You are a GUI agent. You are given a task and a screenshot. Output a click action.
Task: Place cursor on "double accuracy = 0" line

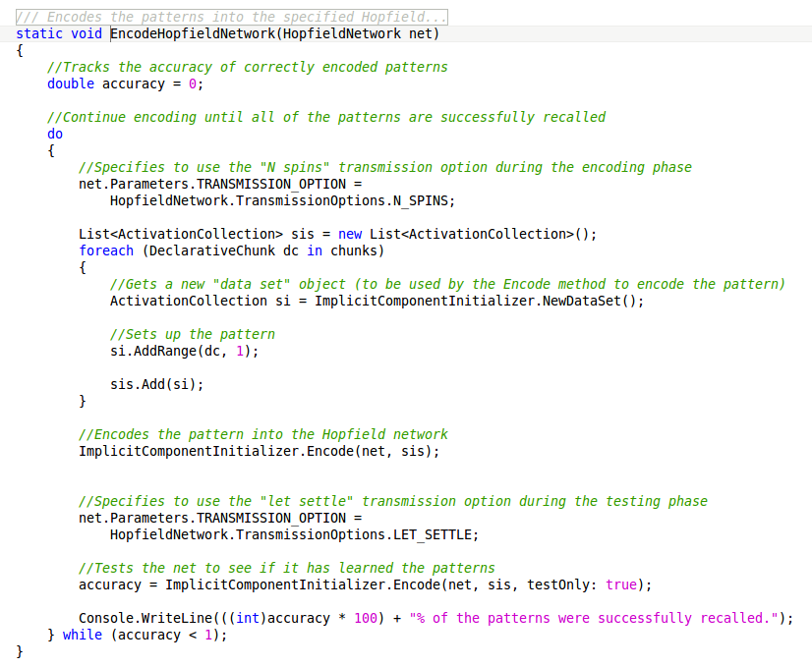tap(125, 84)
